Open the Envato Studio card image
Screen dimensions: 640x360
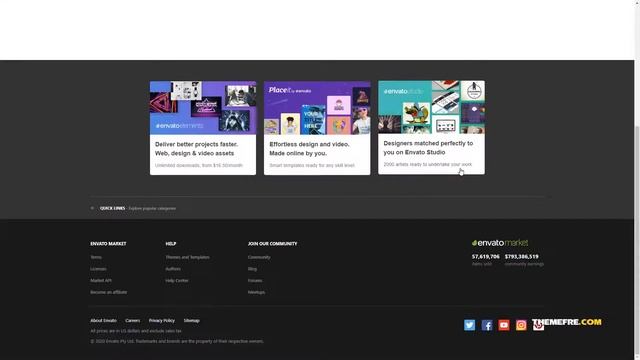pos(431,107)
